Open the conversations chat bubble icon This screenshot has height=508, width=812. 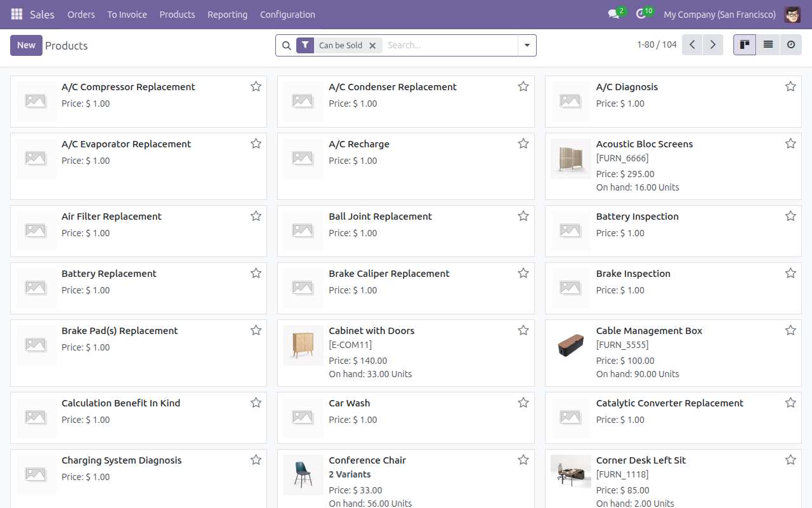coord(613,14)
